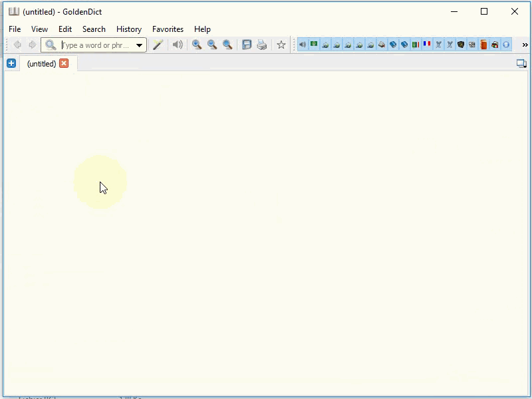The image size is (532, 399).
Task: Toggle the black shield dictionary icon
Action: coord(461,45)
